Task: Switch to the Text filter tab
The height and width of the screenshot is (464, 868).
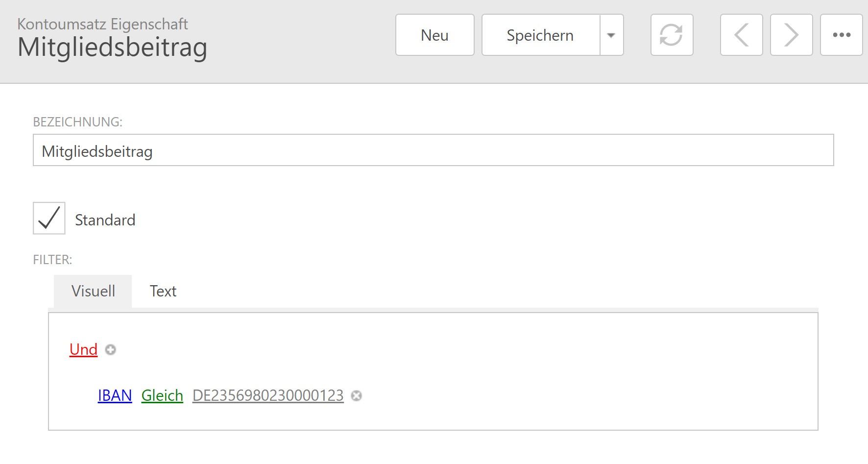Action: (163, 291)
